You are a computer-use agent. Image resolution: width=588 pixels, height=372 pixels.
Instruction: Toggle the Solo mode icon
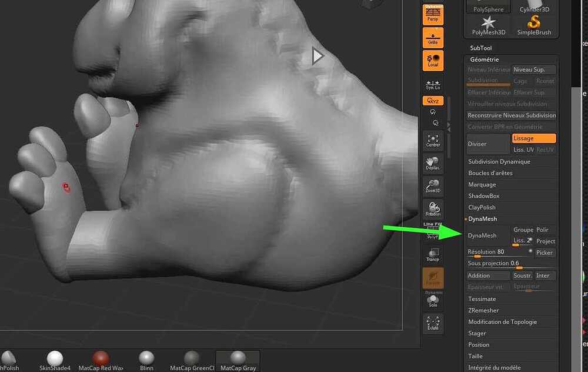[x=433, y=301]
